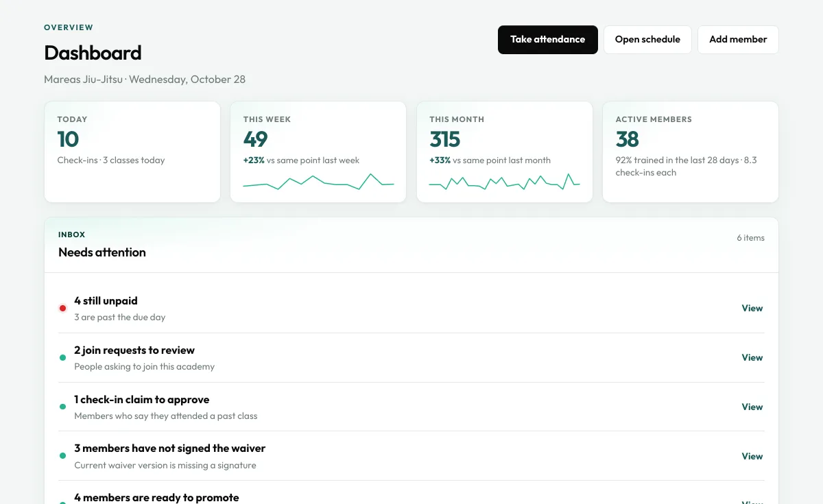The height and width of the screenshot is (504, 823).
Task: Select the Today card showing 10
Action: 132,152
